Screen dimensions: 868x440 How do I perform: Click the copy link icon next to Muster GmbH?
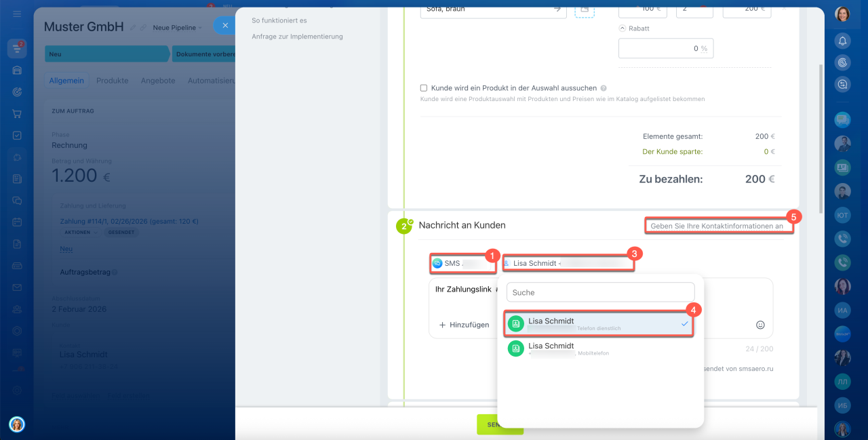(x=144, y=28)
